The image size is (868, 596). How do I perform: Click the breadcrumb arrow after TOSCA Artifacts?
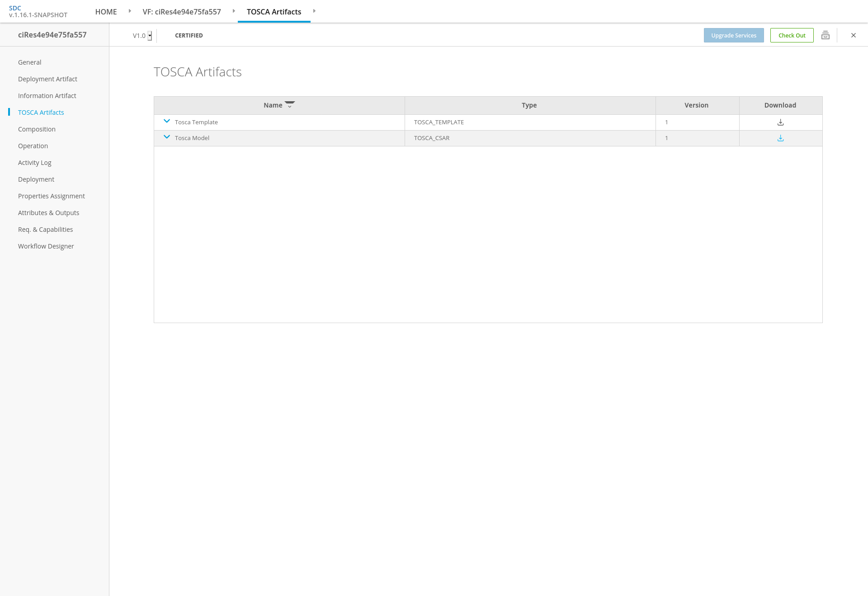point(314,11)
